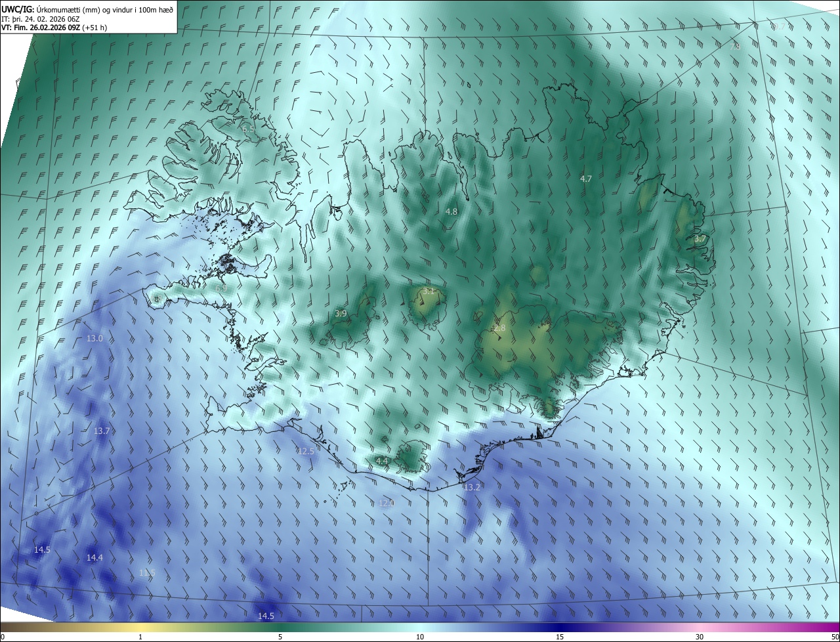Click the 1 tick on the color scale
The width and height of the screenshot is (840, 642).
click(x=140, y=637)
